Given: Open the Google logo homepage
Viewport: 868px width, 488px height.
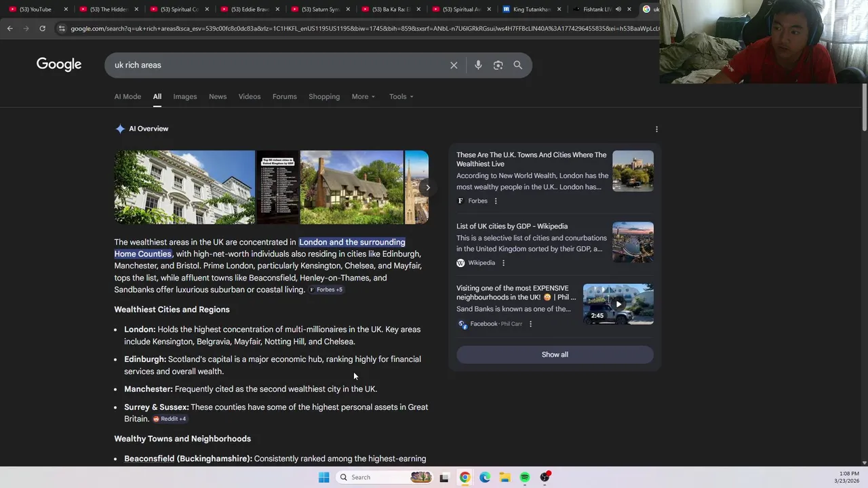Looking at the screenshot, I should pos(59,64).
